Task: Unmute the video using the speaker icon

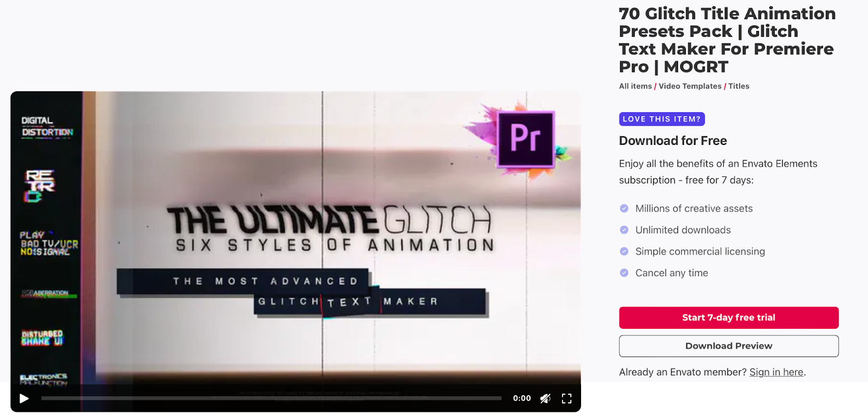Action: pyautogui.click(x=545, y=398)
